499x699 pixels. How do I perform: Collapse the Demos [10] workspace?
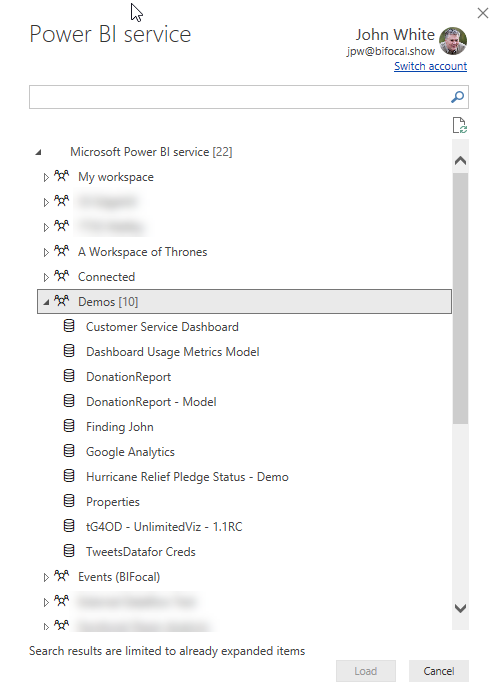tap(46, 302)
